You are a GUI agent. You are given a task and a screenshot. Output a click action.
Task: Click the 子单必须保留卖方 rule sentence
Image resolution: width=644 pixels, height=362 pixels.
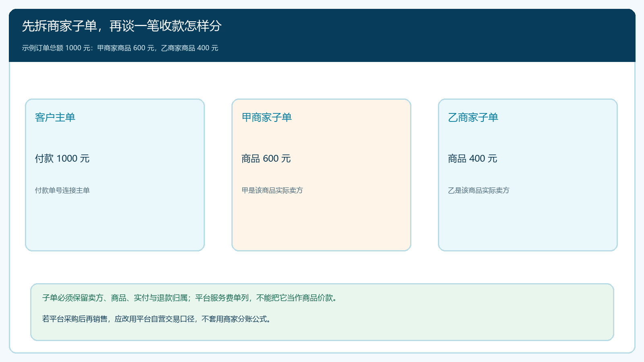[190, 298]
